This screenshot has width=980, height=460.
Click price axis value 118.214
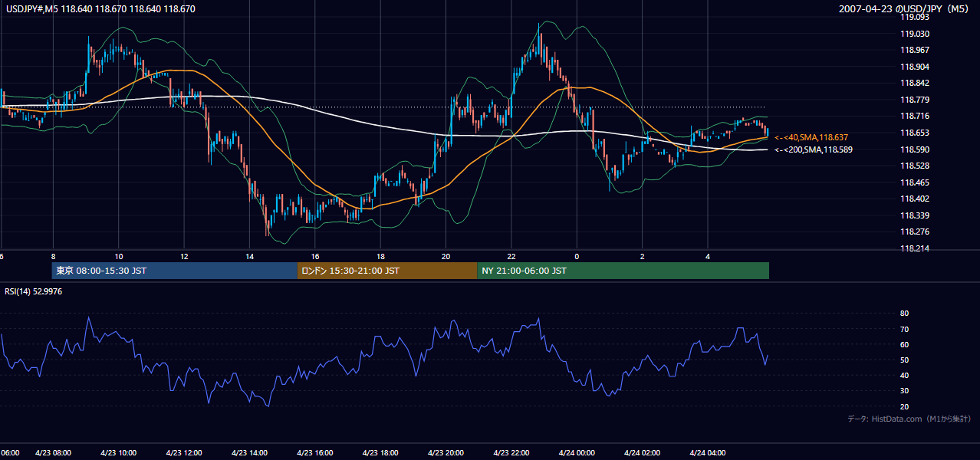915,249
